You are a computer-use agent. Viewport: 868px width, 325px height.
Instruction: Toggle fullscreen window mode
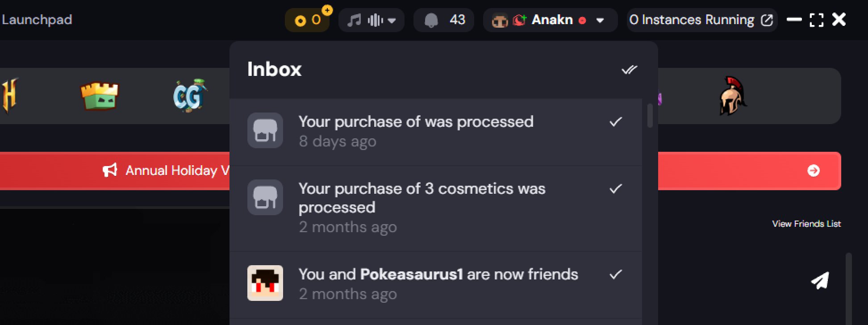(x=816, y=20)
